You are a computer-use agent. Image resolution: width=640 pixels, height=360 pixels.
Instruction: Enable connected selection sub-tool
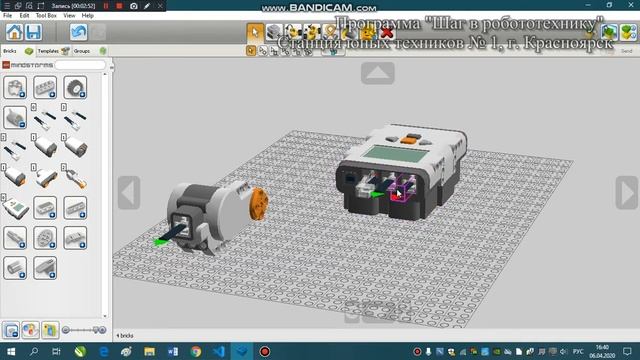coord(274,51)
